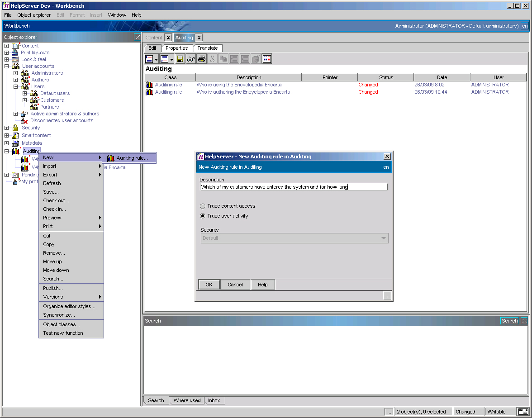532x418 pixels.
Task: Click the Security tree icon in Object explorer
Action: tap(15, 128)
